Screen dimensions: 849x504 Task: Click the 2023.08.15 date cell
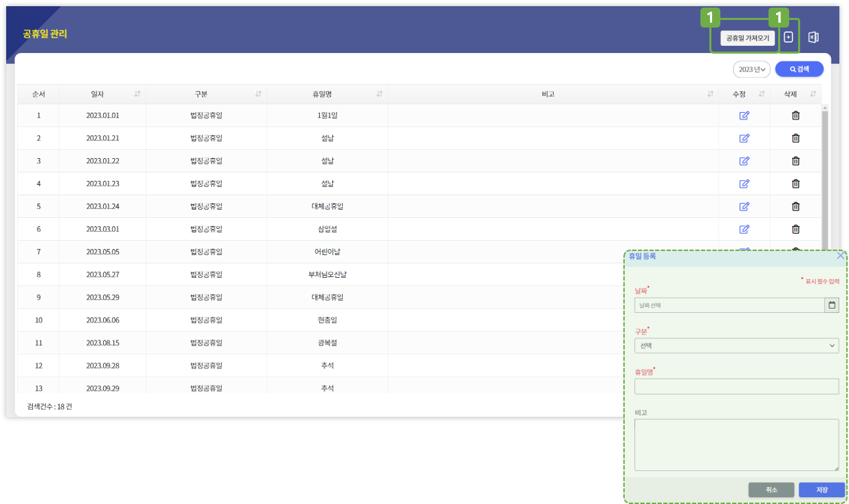[x=103, y=342]
